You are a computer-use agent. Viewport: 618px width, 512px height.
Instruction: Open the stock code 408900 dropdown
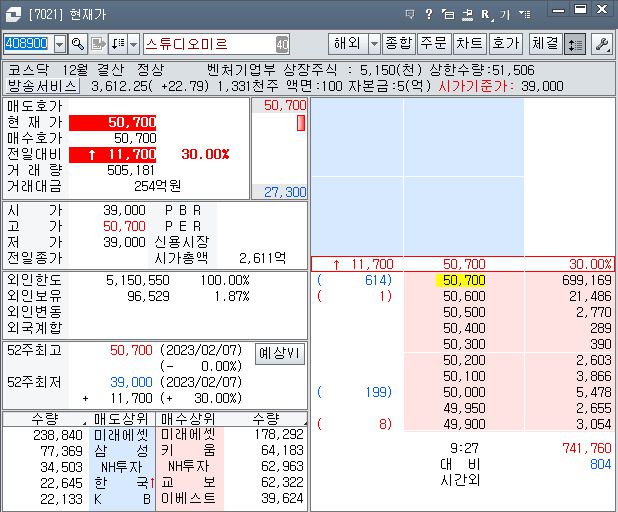click(59, 44)
